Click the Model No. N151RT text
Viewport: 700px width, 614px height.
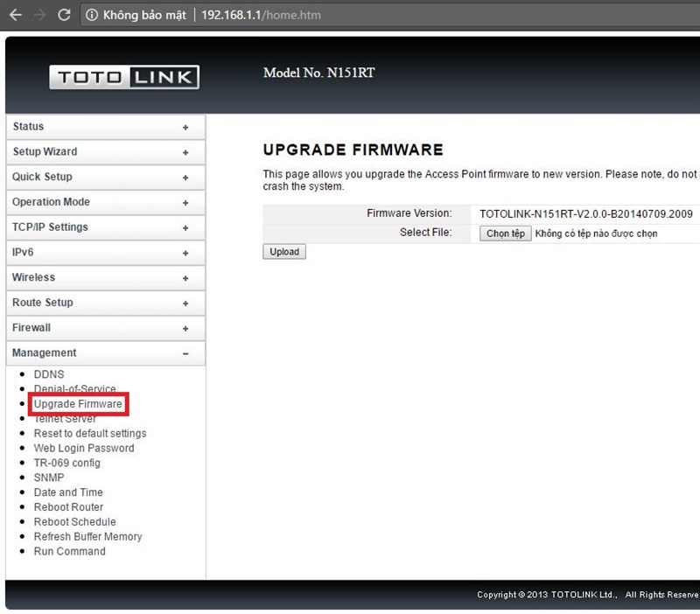click(319, 73)
